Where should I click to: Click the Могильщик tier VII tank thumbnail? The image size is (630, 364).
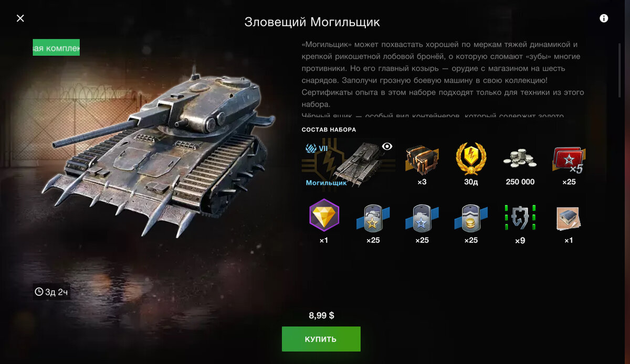pos(349,164)
